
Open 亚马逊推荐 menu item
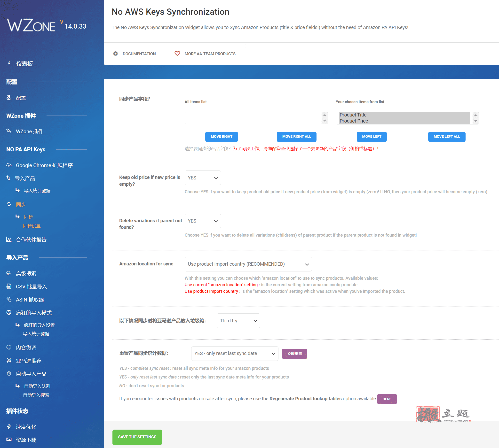[x=29, y=361]
